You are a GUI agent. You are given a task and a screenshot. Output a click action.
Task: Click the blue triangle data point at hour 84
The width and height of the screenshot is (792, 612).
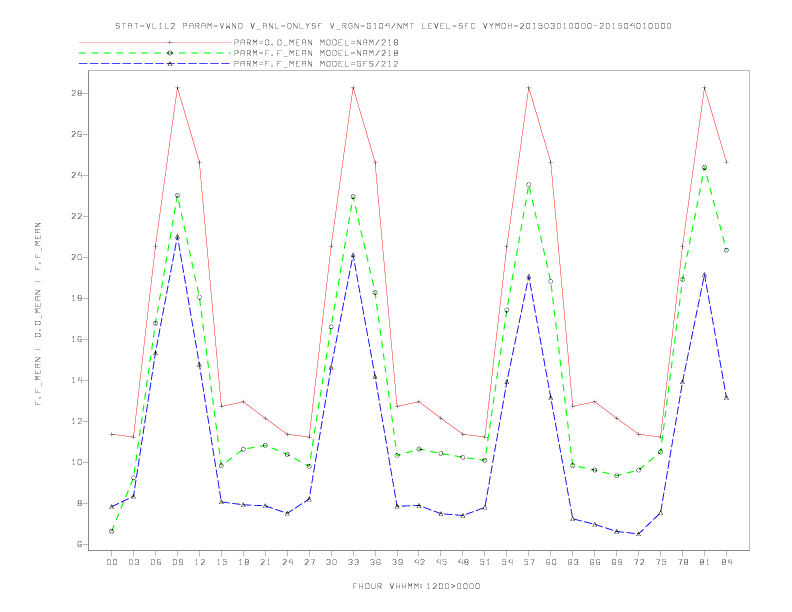[x=726, y=398]
